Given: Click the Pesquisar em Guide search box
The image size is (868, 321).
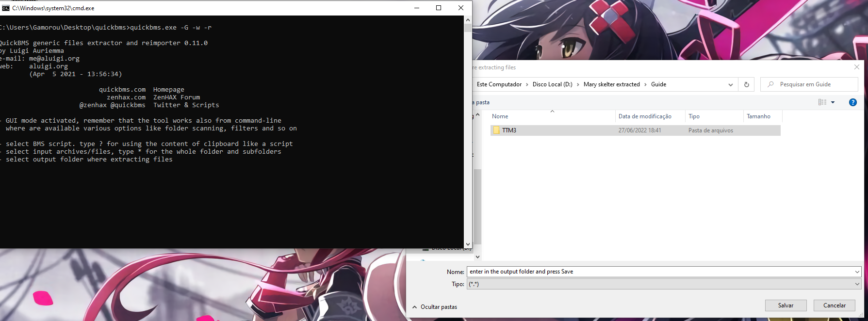Looking at the screenshot, I should coord(809,84).
